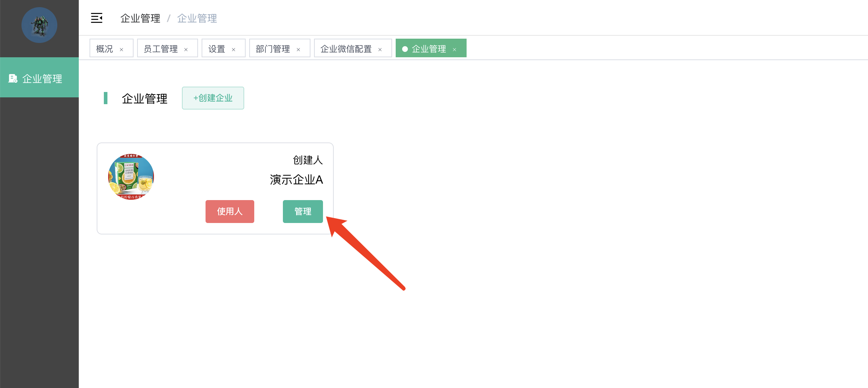Switch to the 概况 tab
Viewport: 868px width, 388px height.
point(105,49)
